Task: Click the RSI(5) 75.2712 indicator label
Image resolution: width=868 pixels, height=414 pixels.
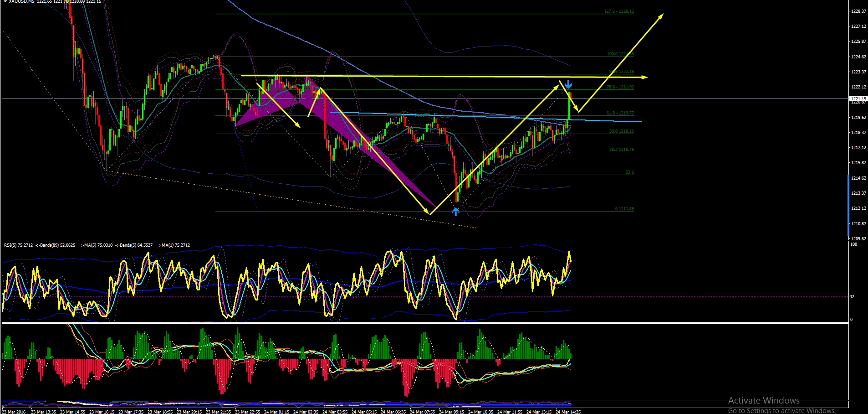Action: [18, 245]
